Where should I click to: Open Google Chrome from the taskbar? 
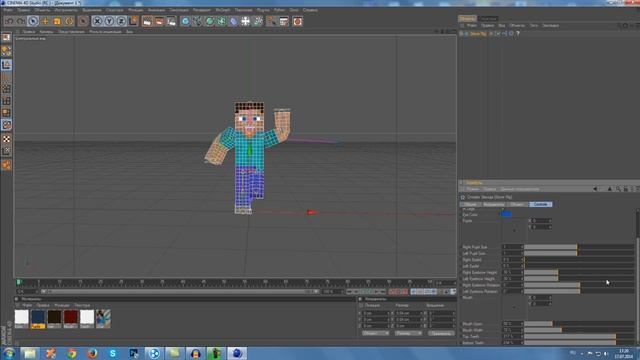(72, 353)
